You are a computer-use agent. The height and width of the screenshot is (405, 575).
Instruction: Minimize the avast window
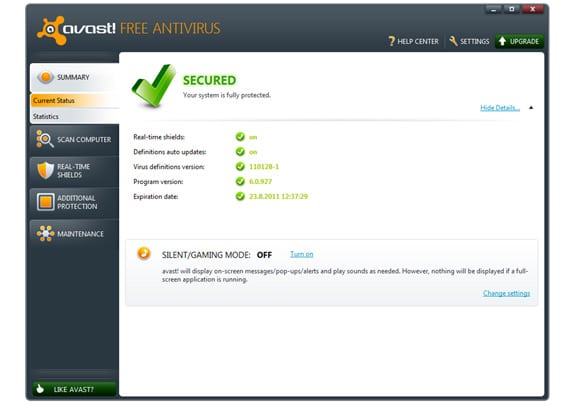494,10
